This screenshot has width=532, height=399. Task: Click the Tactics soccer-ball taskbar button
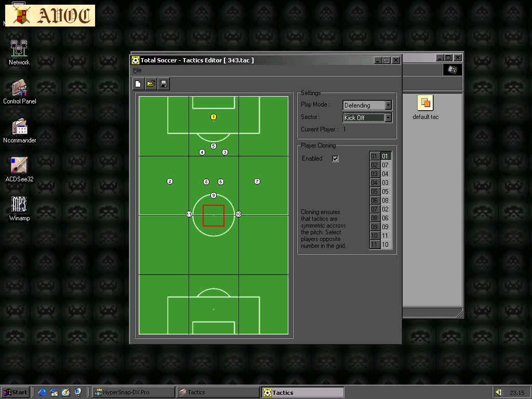[x=303, y=393]
